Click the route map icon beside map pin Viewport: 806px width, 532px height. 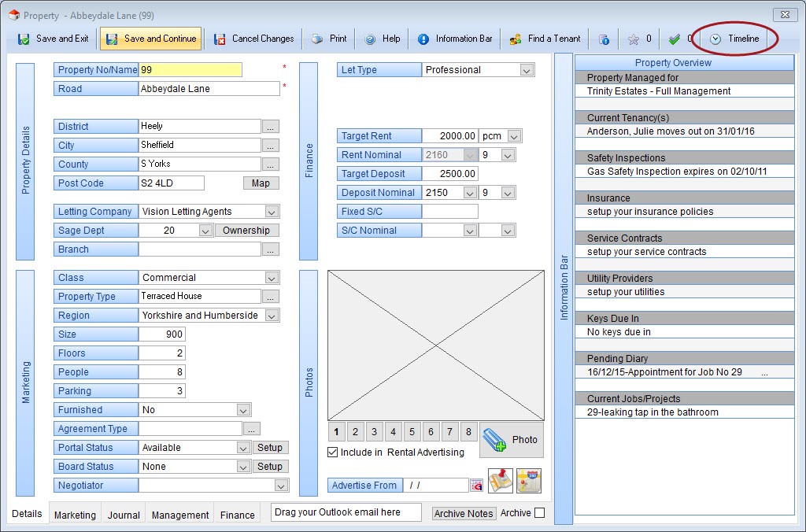click(529, 481)
